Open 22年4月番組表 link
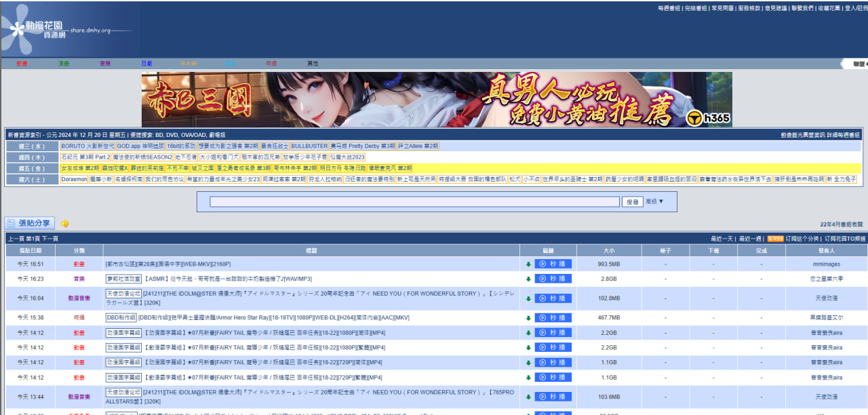Viewport: 868px width, 415px height. click(842, 224)
